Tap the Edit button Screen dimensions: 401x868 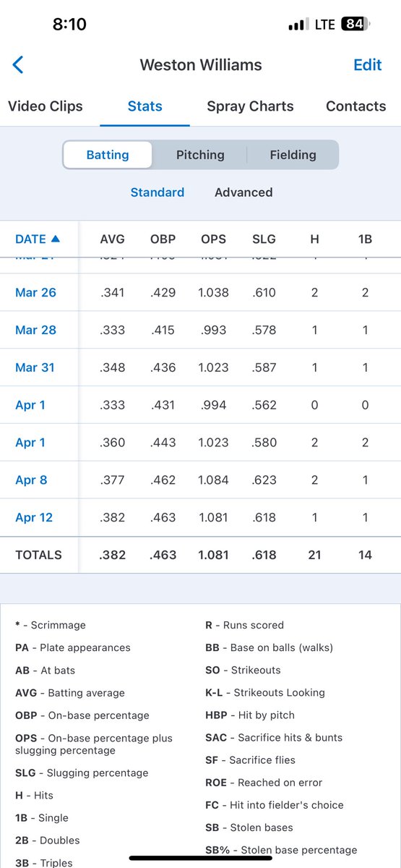[367, 64]
